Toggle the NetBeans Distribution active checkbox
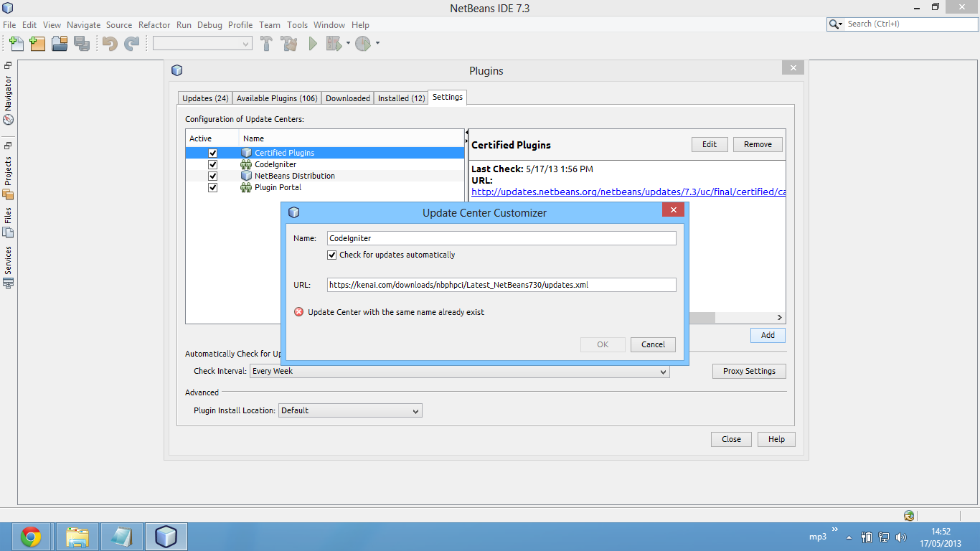 [x=213, y=176]
